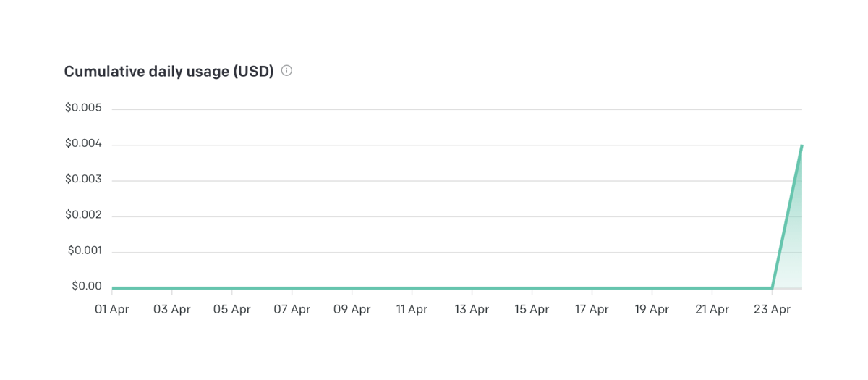
Task: Click the green shaded area under the line
Action: 792,246
